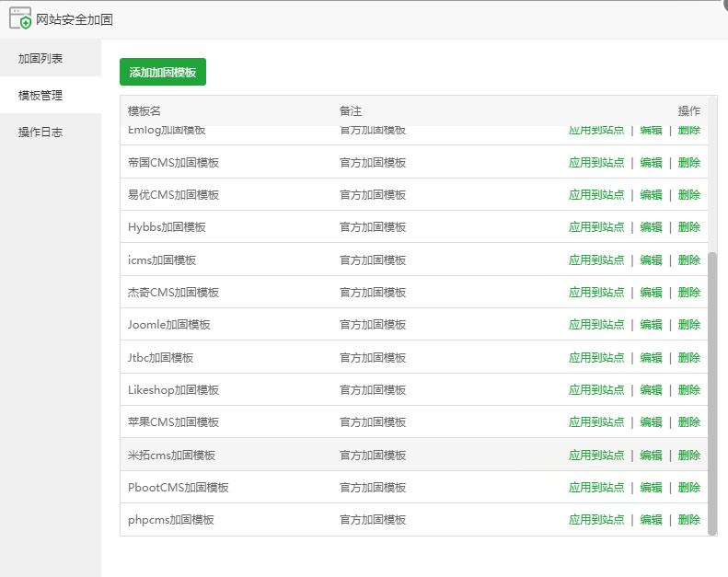
Task: Click 删除 for Joomle加固模板
Action: pyautogui.click(x=689, y=325)
